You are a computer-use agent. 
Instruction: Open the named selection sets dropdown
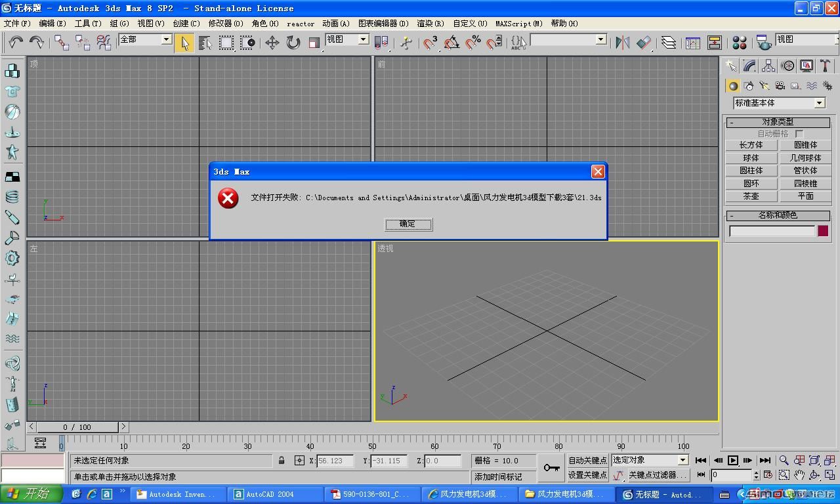[568, 39]
